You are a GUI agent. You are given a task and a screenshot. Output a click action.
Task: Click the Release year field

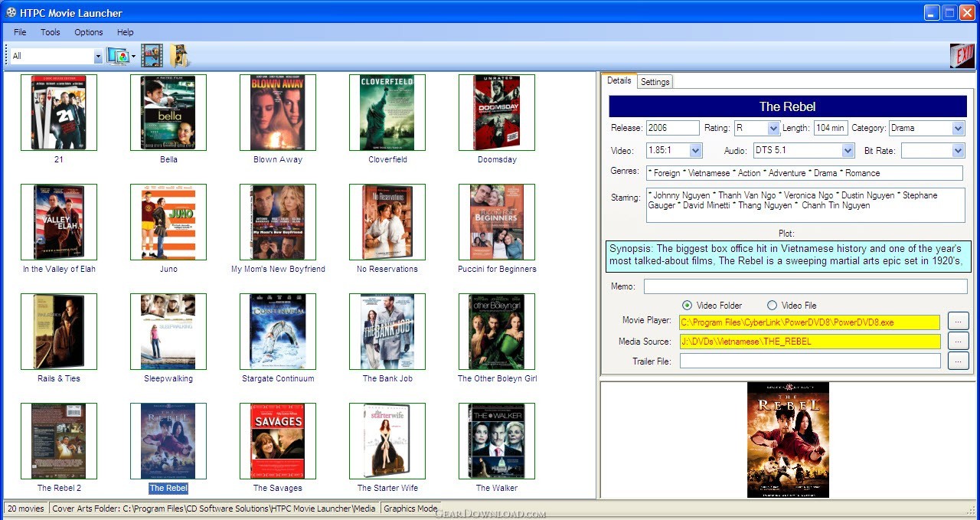coord(673,128)
